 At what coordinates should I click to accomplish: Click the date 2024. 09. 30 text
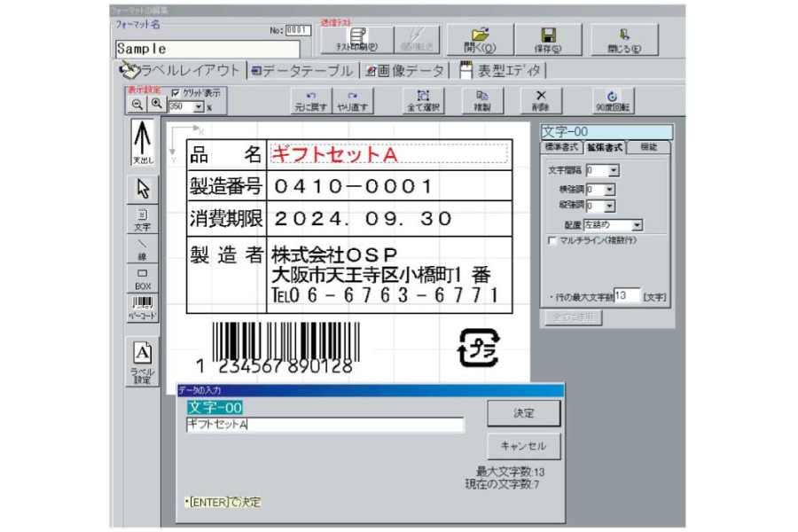coord(363,219)
